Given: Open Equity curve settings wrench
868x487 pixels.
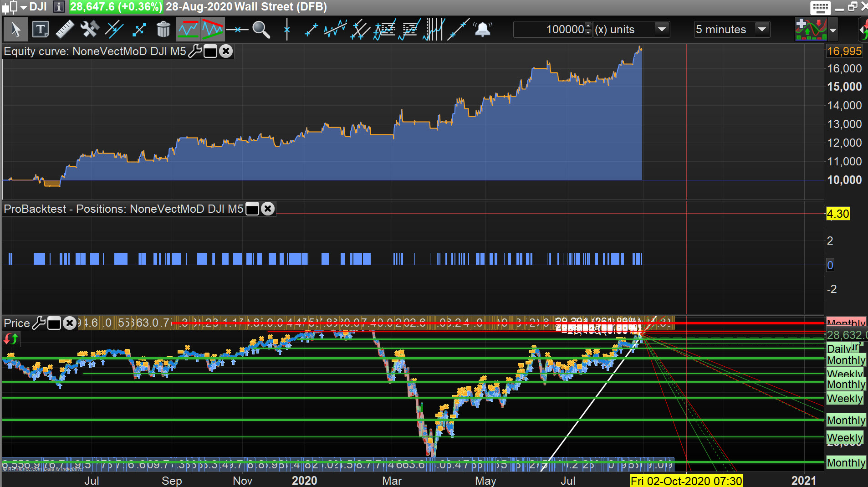Looking at the screenshot, I should point(195,51).
